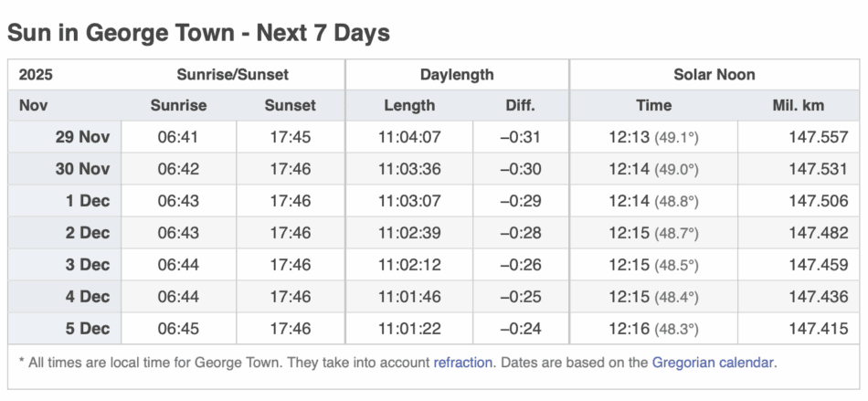
Task: Select the 29 Nov row date cell
Action: point(82,137)
